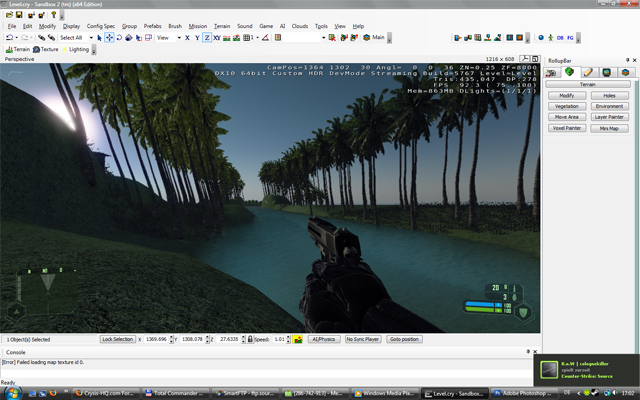
Task: Click the yellow question mark help icon
Action: tap(53, 15)
